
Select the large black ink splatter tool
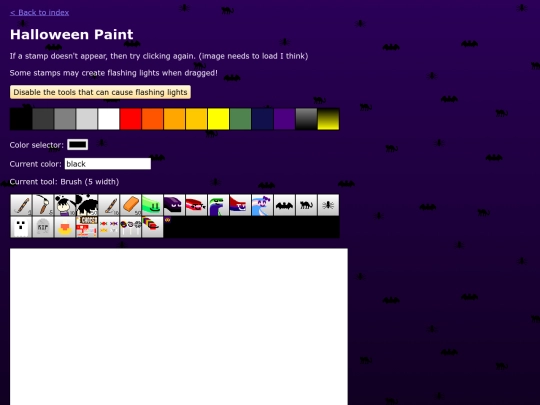coord(87,205)
